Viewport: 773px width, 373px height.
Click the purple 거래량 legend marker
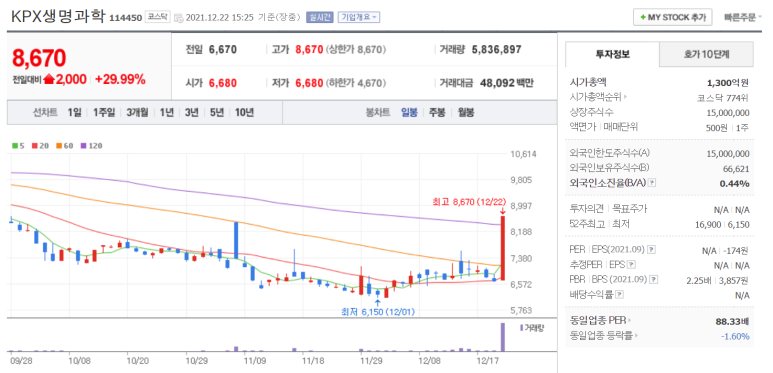521,327
